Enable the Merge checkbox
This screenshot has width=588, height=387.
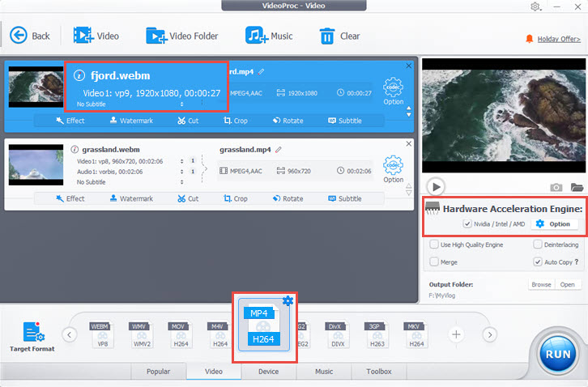434,262
